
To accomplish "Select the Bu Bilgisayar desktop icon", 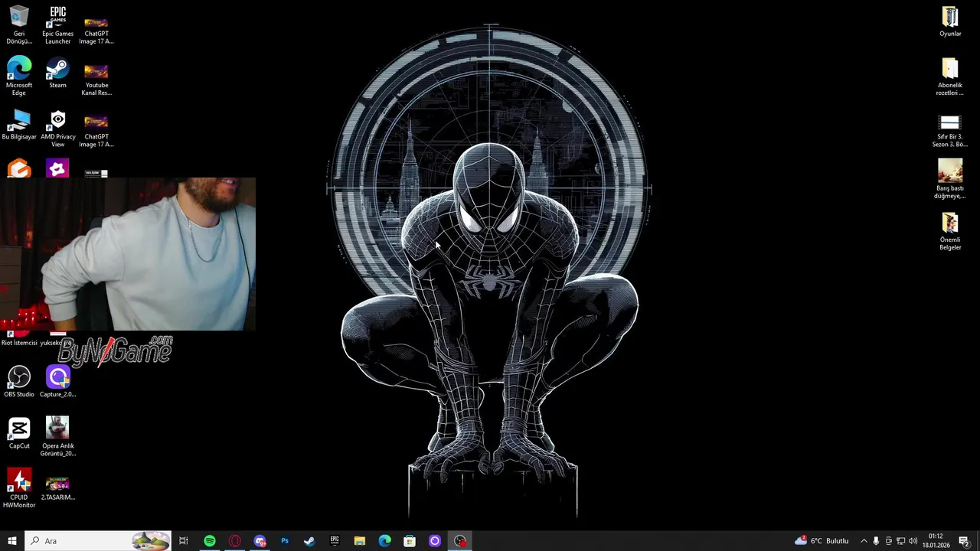I will 19,125.
